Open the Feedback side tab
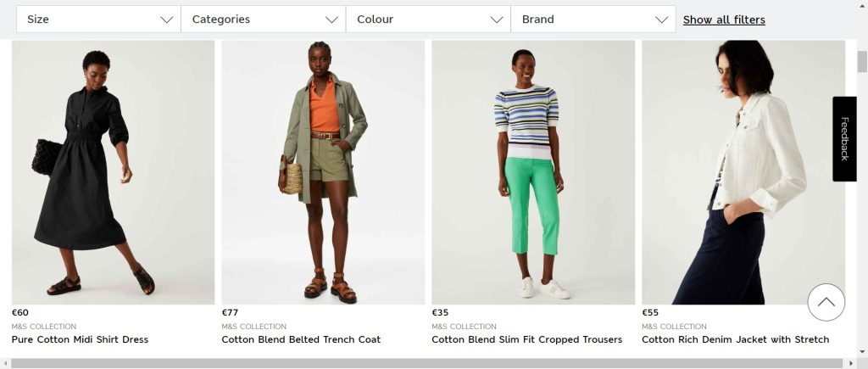This screenshot has height=369, width=868. click(x=844, y=139)
